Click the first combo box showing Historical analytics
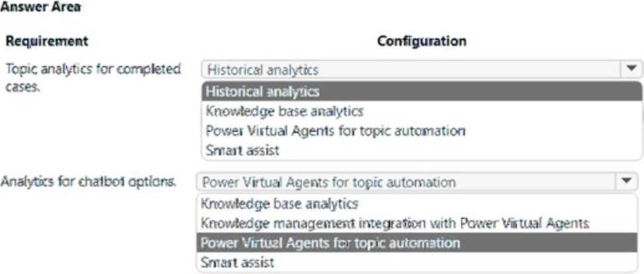Viewport: 644px width, 274px height. pos(421,69)
